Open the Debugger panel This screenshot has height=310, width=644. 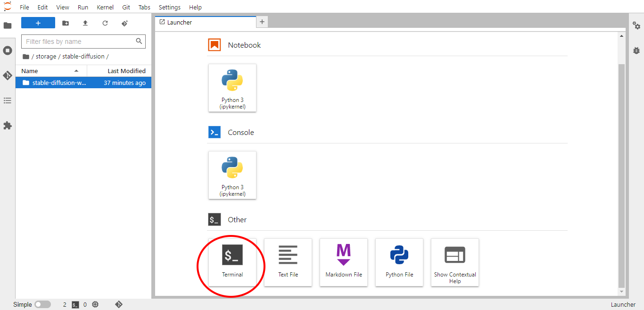click(637, 50)
